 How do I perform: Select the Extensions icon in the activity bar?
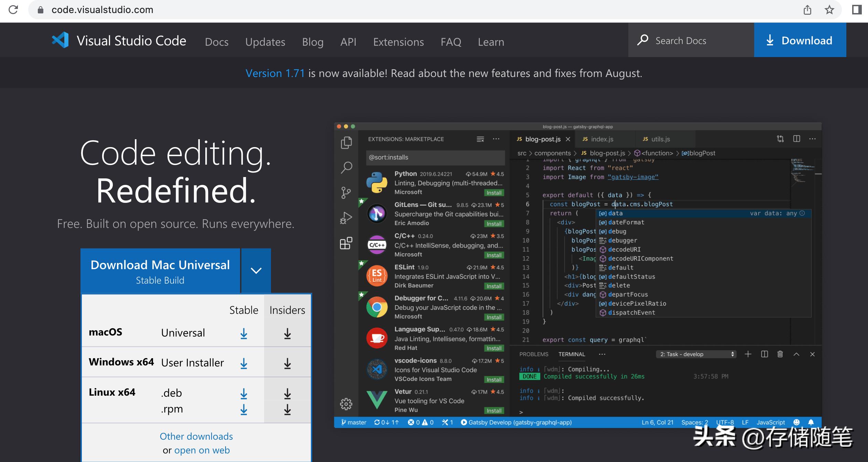click(346, 243)
